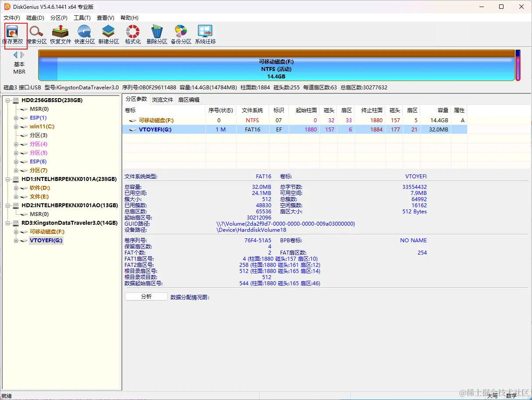Expand the VTOYEFI(G:) tree node

tap(16, 241)
